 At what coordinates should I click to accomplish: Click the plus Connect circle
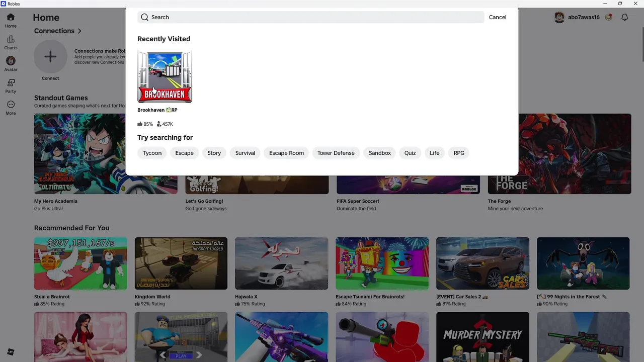click(50, 57)
